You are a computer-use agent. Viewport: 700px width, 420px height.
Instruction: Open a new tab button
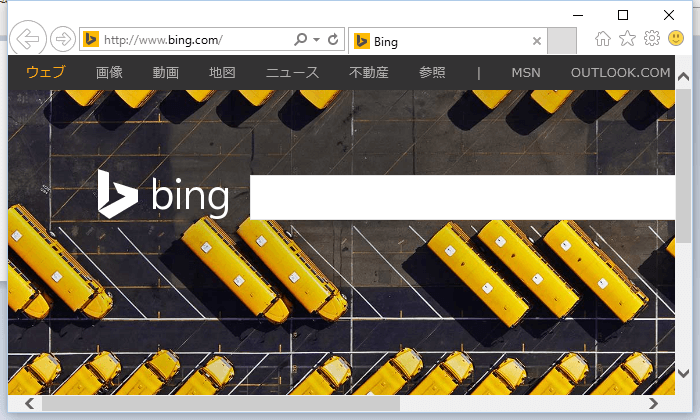(x=562, y=41)
